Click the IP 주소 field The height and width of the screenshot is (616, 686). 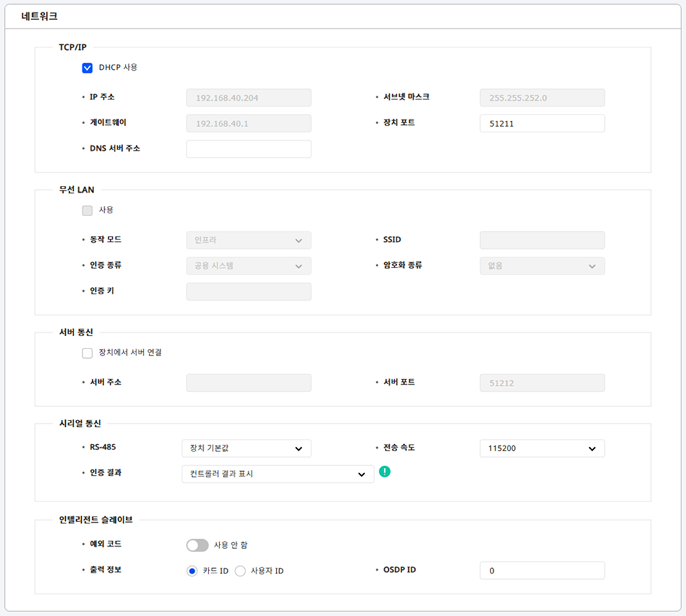click(248, 98)
